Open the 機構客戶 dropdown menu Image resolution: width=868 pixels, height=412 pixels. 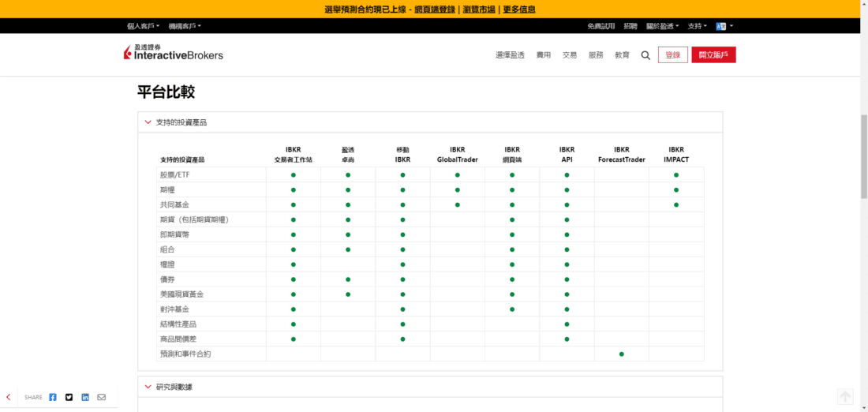[185, 26]
